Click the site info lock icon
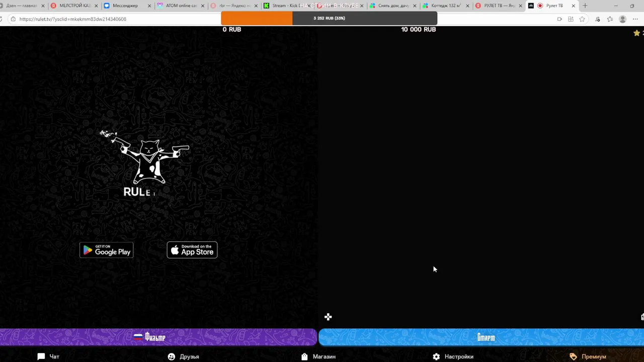644x362 pixels. click(x=13, y=19)
